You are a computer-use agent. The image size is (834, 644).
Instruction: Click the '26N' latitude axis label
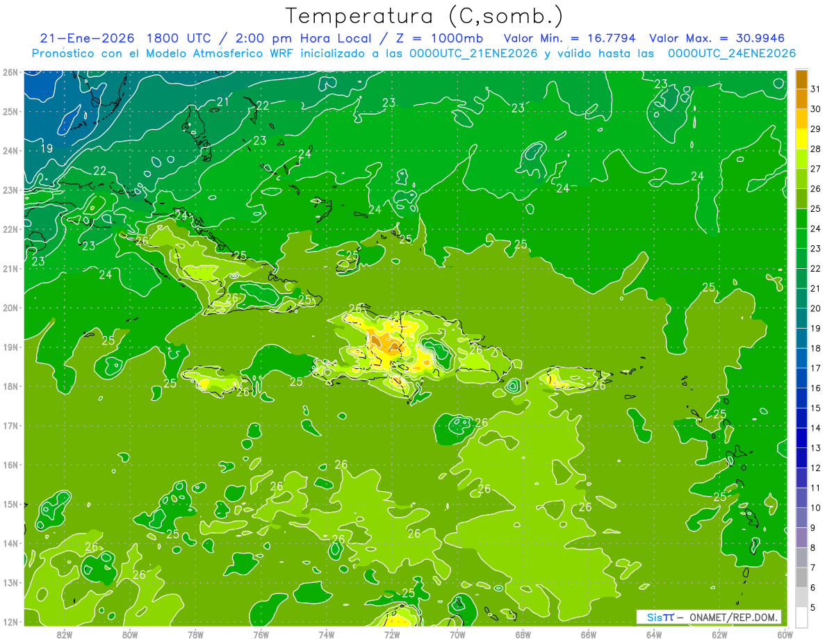10,72
